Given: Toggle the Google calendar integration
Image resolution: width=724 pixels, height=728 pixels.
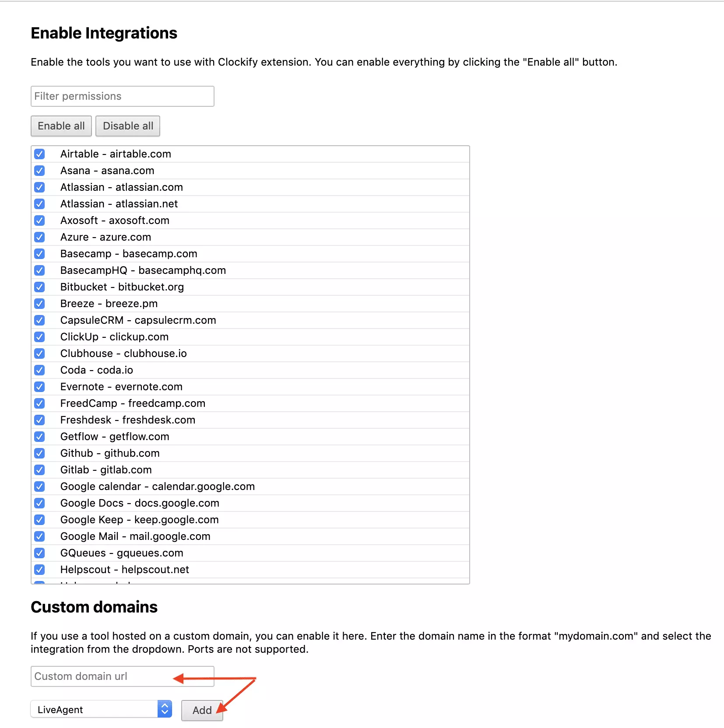Looking at the screenshot, I should [39, 486].
